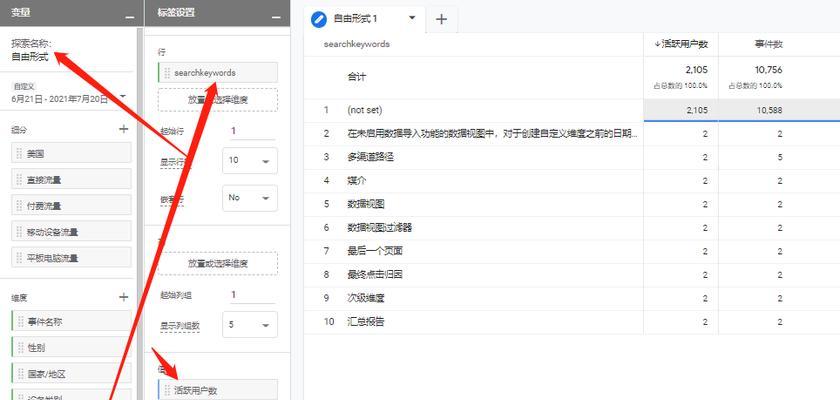The height and width of the screenshot is (400, 840).
Task: Click the 2,105 total active users cell
Action: [681, 77]
